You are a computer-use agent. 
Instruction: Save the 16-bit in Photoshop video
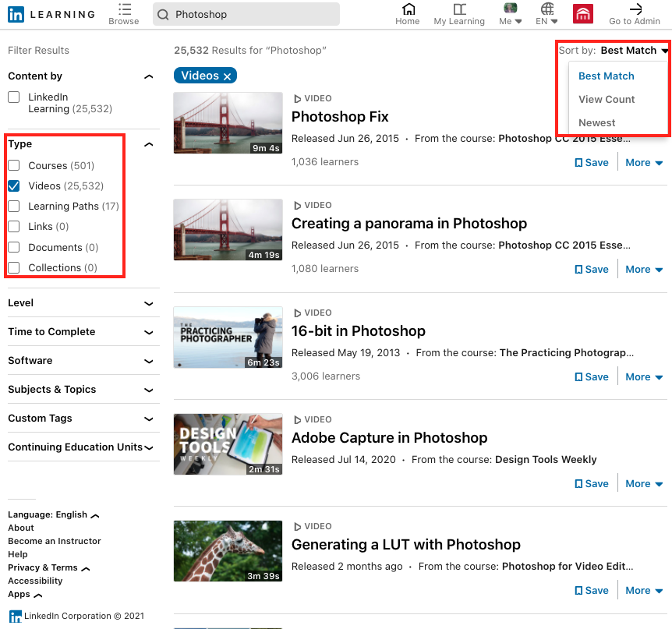(592, 377)
